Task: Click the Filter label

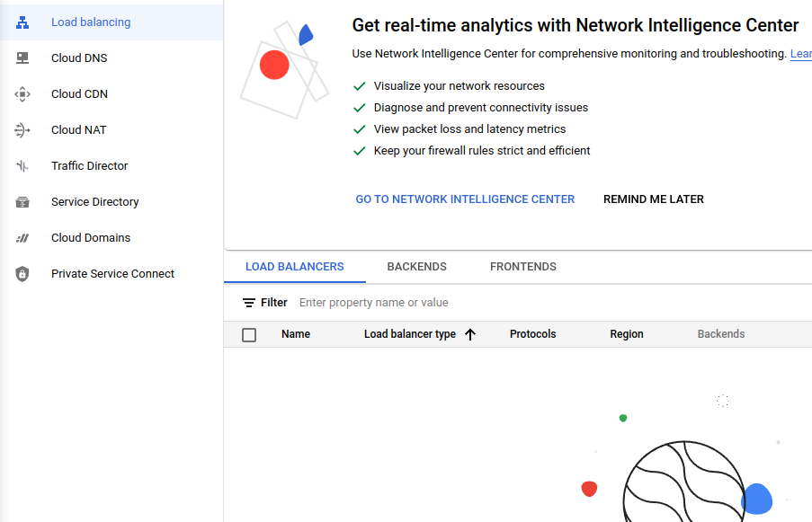Action: coord(274,303)
